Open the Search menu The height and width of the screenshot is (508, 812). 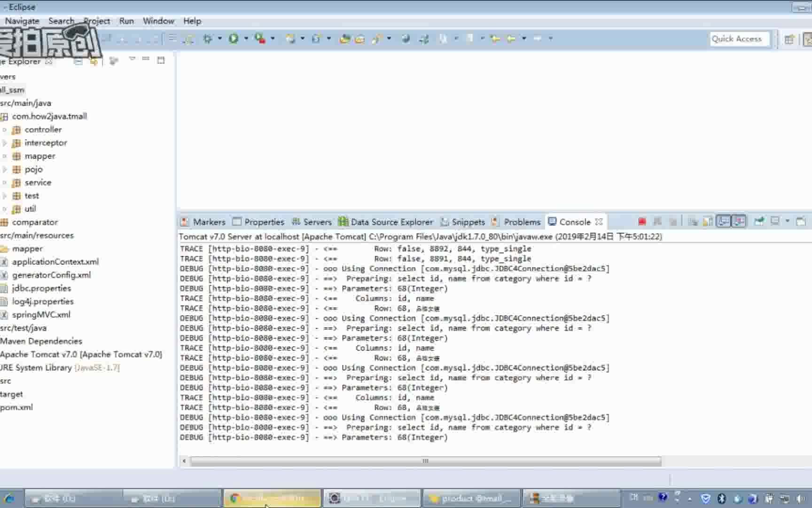point(61,21)
